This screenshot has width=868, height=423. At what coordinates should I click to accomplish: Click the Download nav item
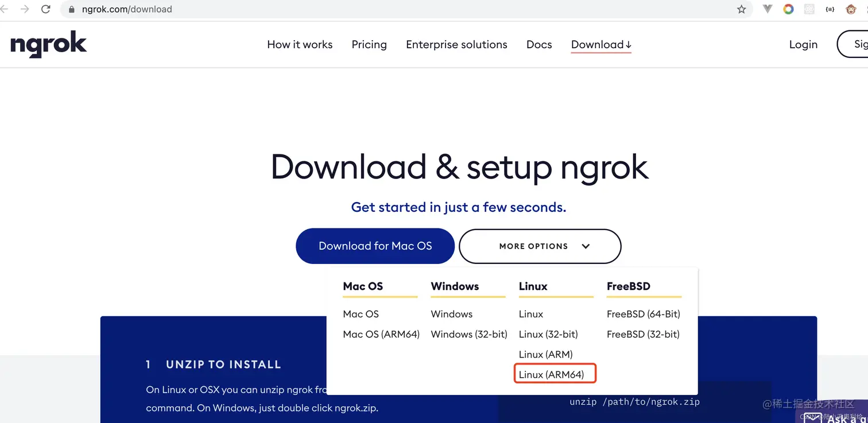pos(601,45)
